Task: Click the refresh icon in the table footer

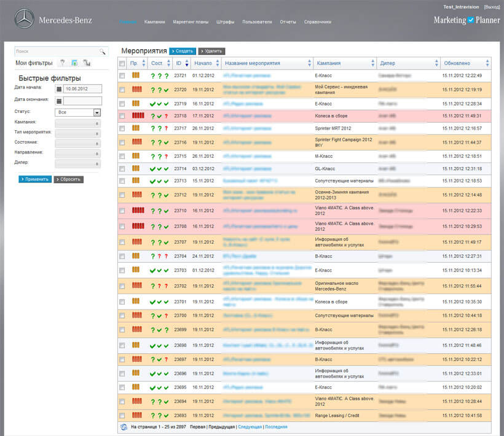Action: pos(124,427)
